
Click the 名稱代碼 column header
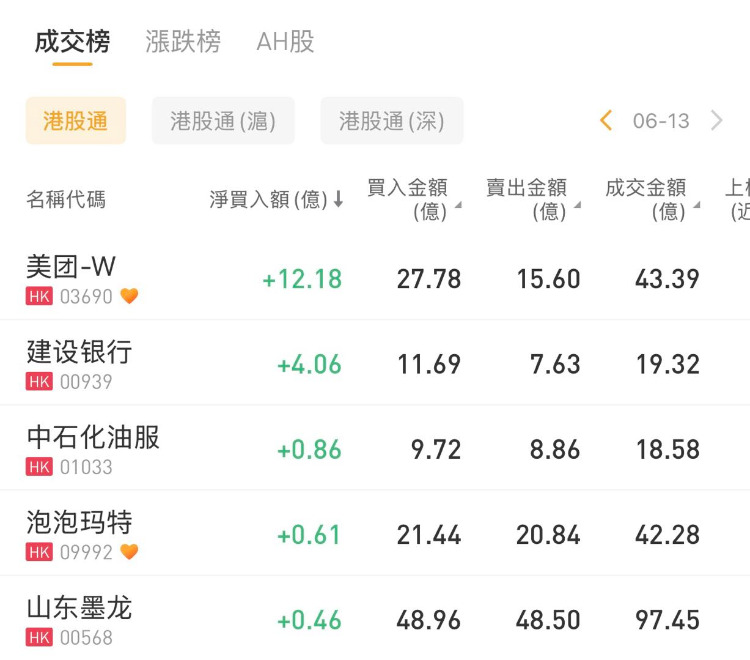(66, 199)
